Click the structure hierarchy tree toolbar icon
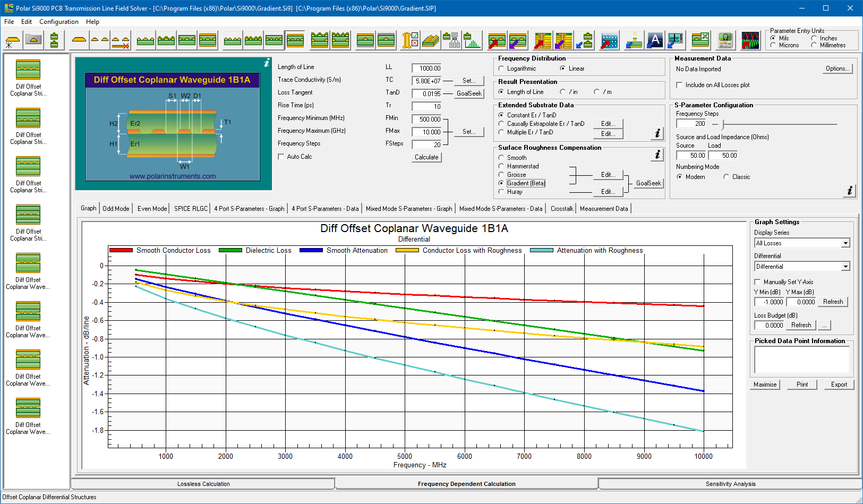Screen dimensions: 863x504 click(451, 40)
